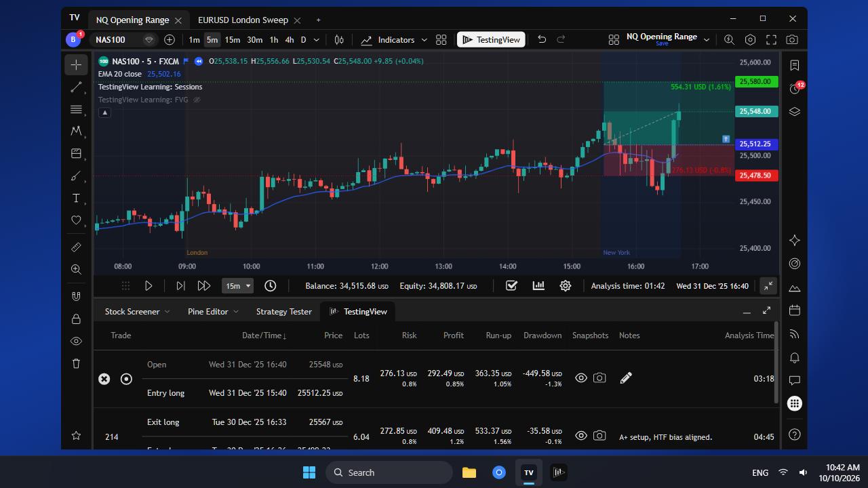Open the replay settings gear icon
868x488 pixels.
566,286
